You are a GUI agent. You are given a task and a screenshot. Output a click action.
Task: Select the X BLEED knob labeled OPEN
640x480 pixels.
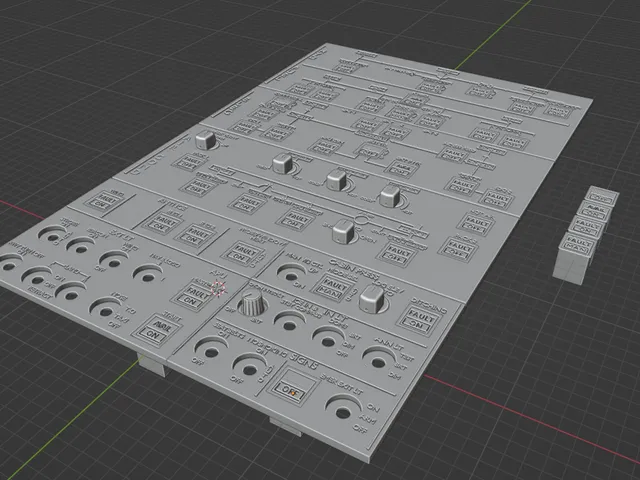click(x=344, y=231)
